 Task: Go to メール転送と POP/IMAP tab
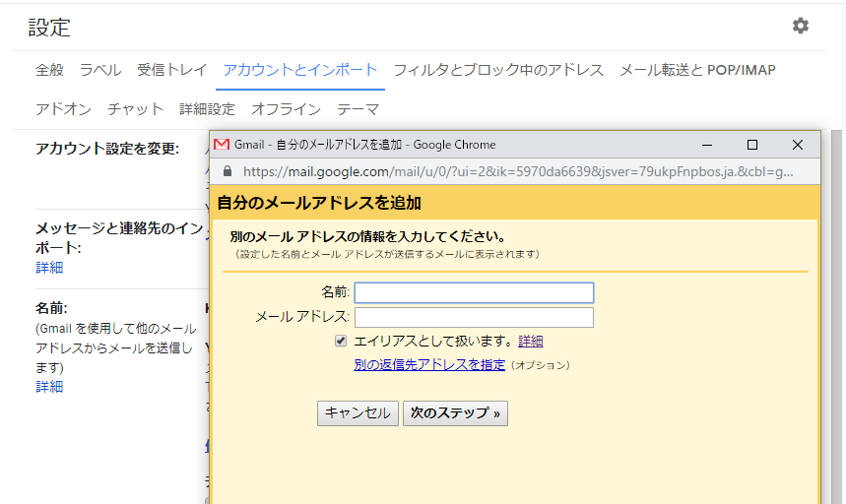point(697,70)
